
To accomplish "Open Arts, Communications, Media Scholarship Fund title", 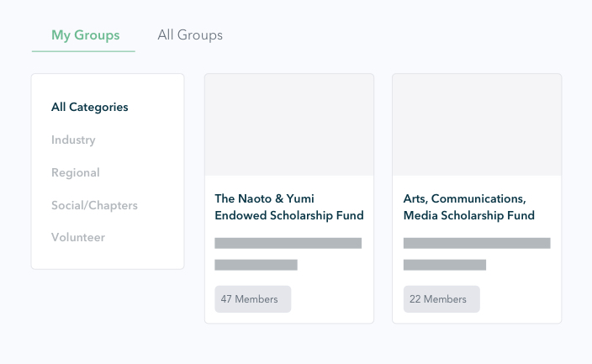I will point(469,207).
